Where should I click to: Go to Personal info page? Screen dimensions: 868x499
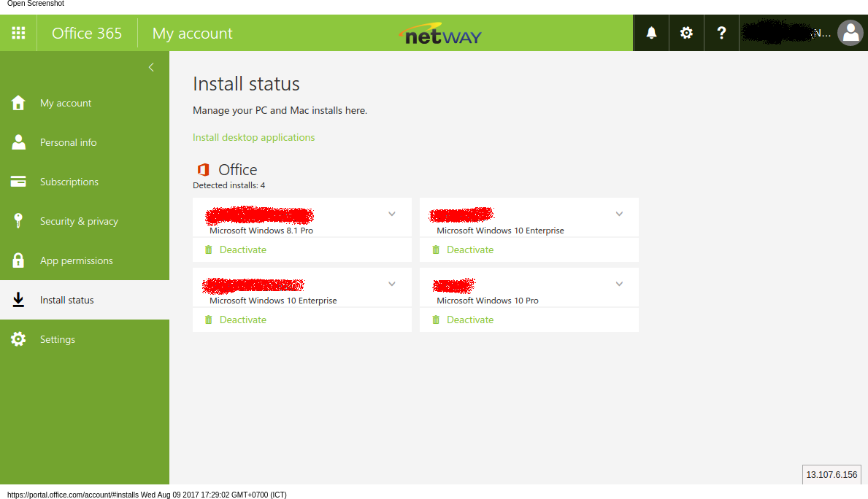[68, 142]
